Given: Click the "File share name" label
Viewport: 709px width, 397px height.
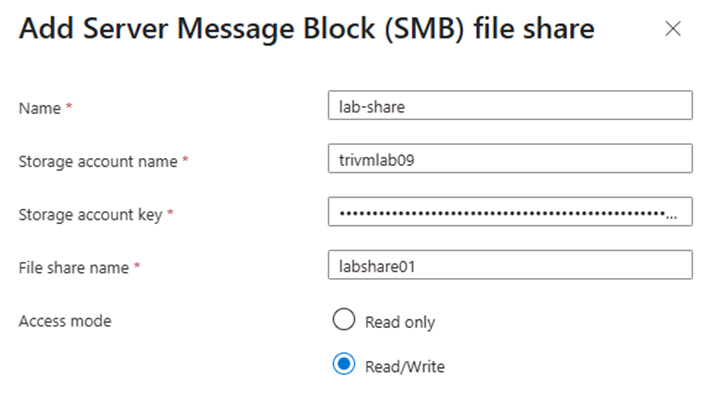Looking at the screenshot, I should (74, 268).
